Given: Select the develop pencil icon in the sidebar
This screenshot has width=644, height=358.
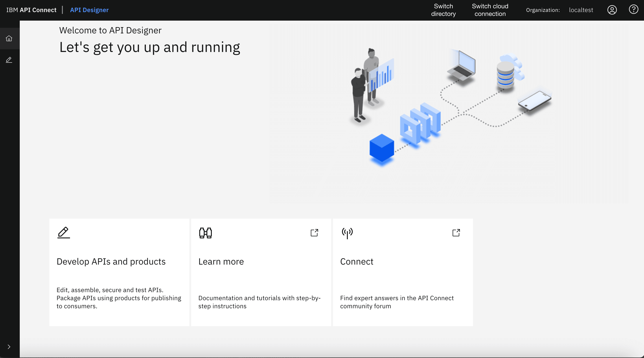Looking at the screenshot, I should click(9, 60).
